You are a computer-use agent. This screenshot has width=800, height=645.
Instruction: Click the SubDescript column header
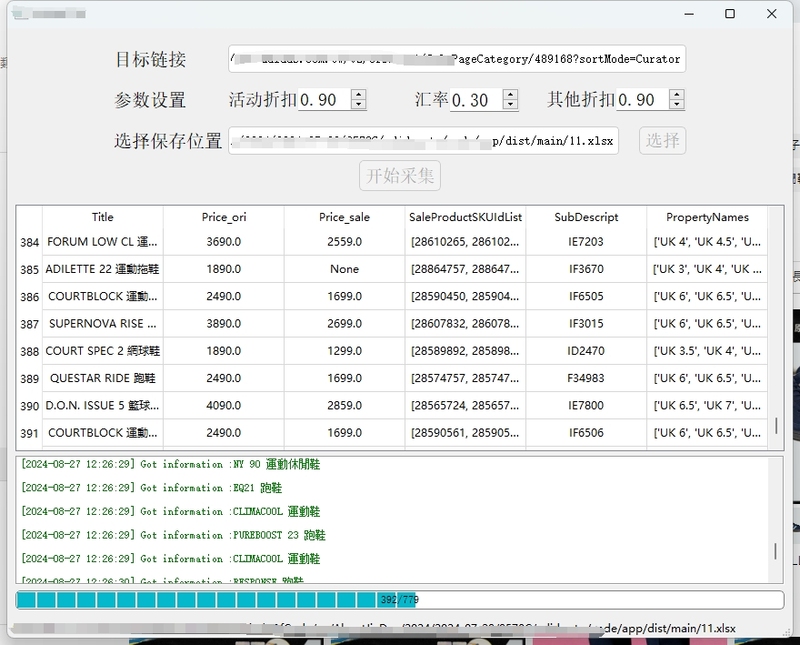586,217
